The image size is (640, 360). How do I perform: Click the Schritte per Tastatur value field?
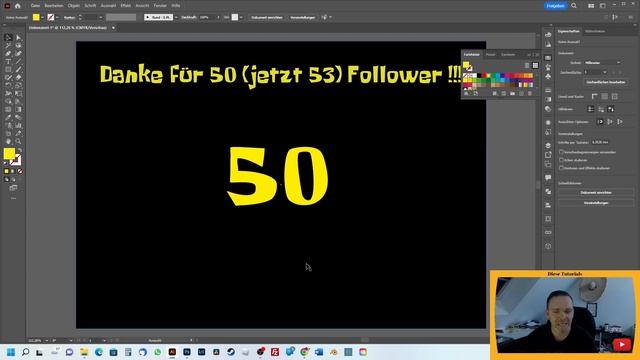(x=600, y=142)
